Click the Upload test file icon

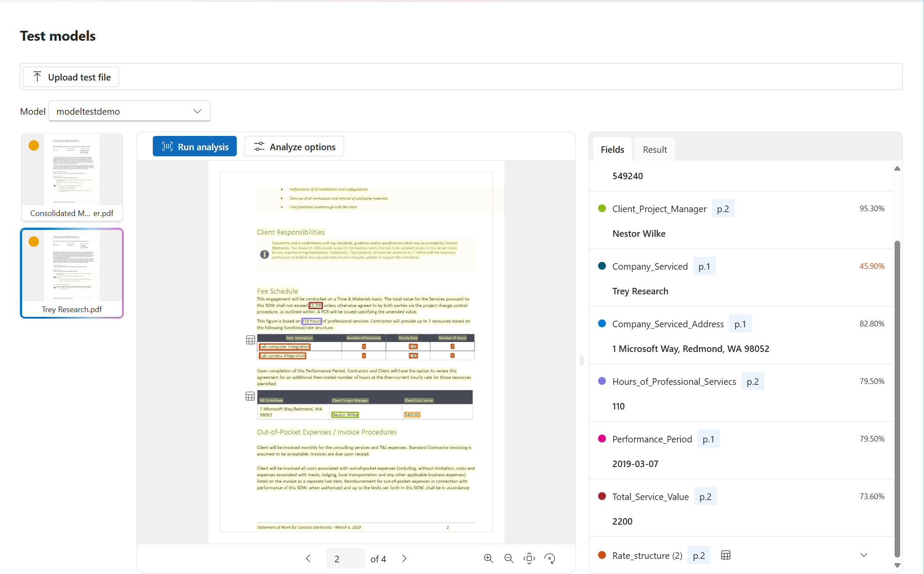pyautogui.click(x=38, y=77)
